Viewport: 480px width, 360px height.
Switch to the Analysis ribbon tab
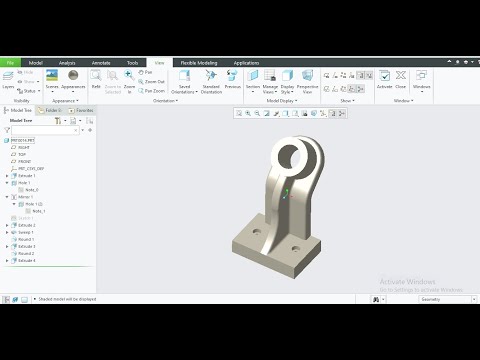point(67,63)
